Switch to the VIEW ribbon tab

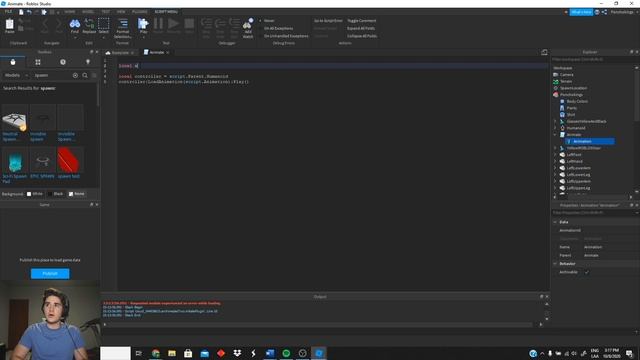121,12
